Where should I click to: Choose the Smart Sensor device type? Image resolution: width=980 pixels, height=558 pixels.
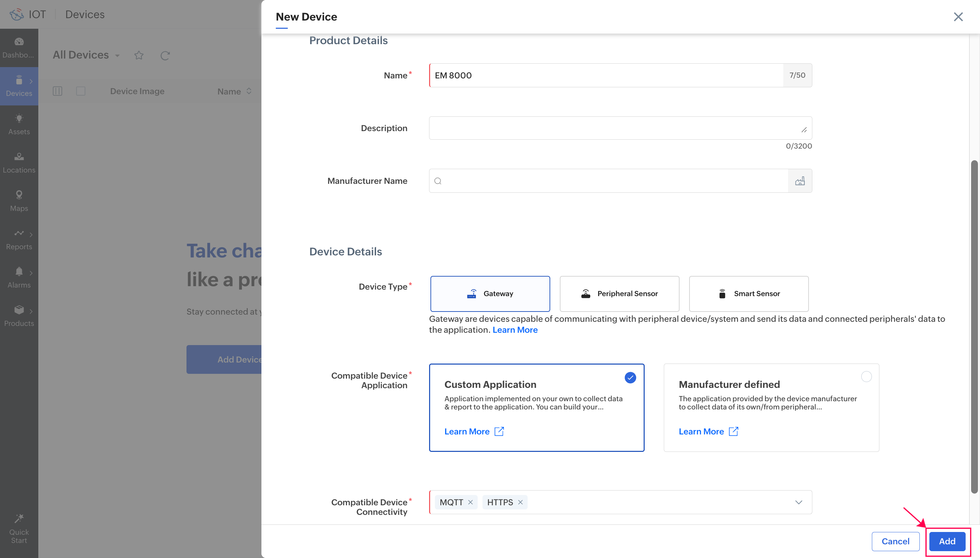[x=748, y=294]
